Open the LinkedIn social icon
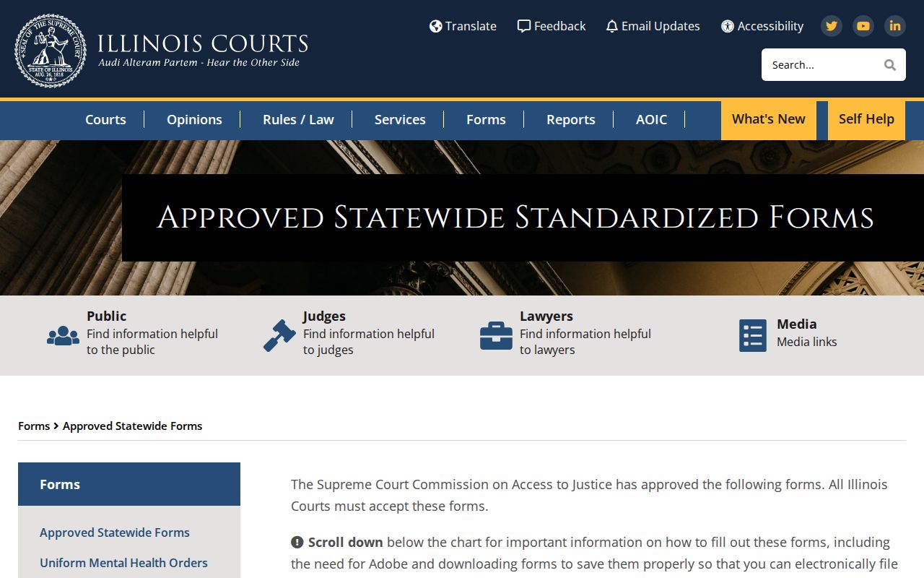Viewport: 924px width, 578px height. click(895, 26)
